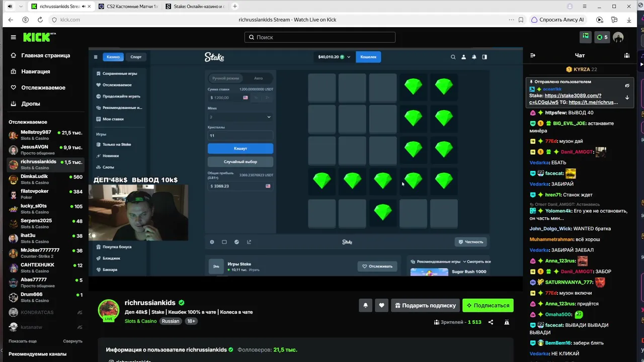644x362 pixels.
Task: Click the Mines theater mode icon
Action: (224, 242)
